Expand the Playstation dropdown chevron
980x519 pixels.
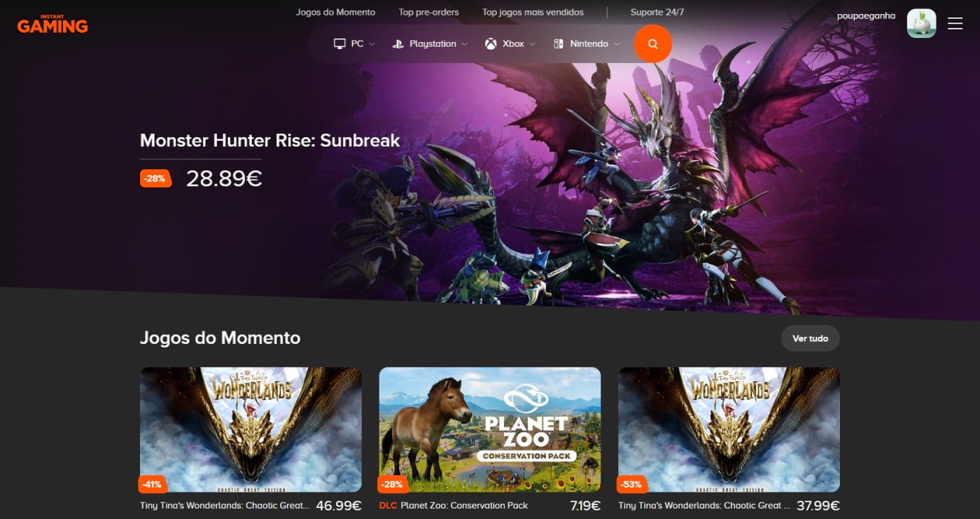[x=463, y=44]
